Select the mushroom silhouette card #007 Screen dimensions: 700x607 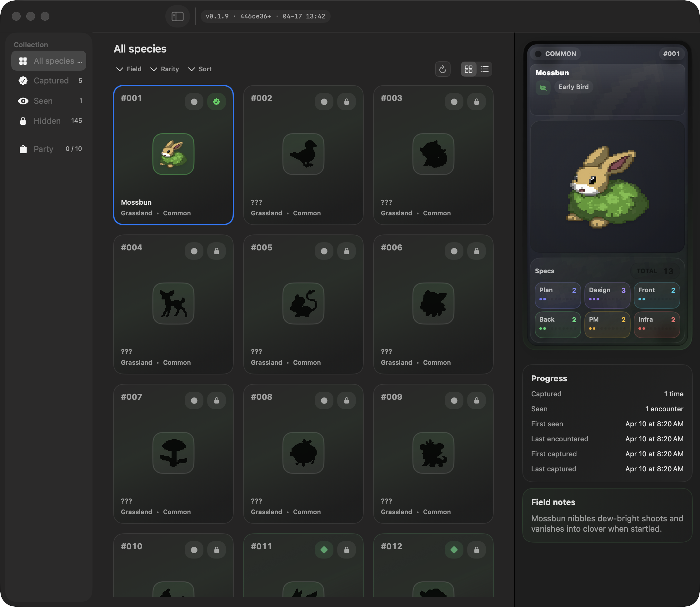[173, 453]
